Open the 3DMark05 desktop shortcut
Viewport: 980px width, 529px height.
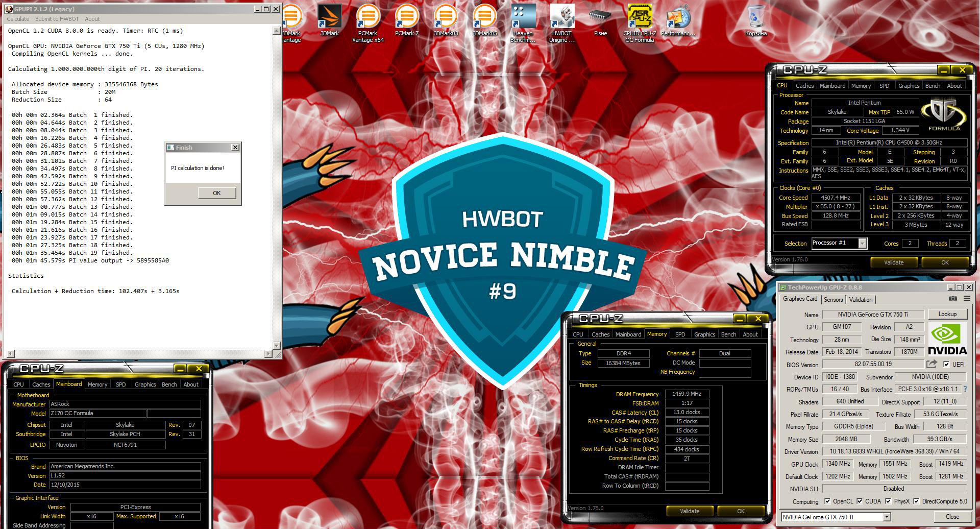[x=484, y=20]
